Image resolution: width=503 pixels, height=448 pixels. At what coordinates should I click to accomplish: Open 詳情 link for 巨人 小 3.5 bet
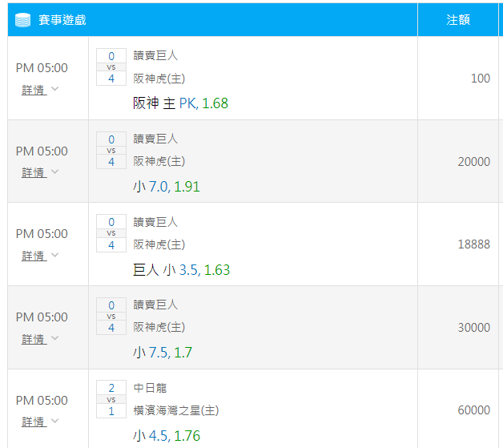pos(34,256)
